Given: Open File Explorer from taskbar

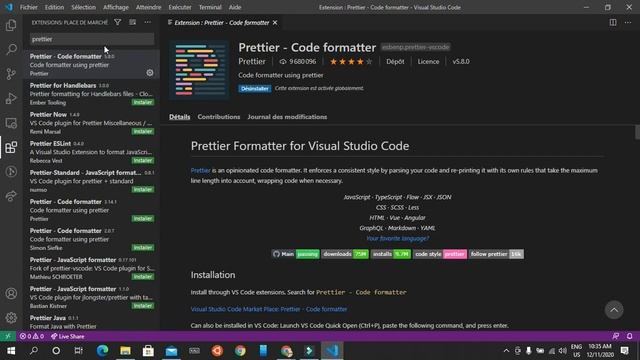Looking at the screenshot, I should (x=125, y=351).
